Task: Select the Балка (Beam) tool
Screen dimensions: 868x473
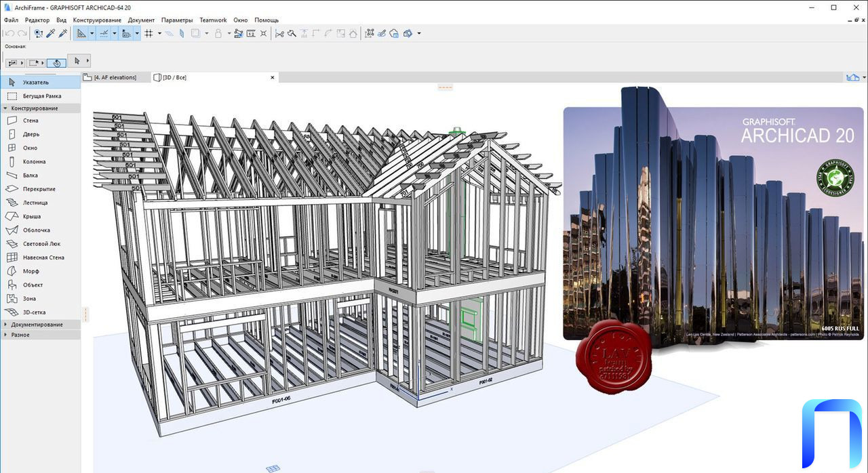Action: [x=40, y=176]
